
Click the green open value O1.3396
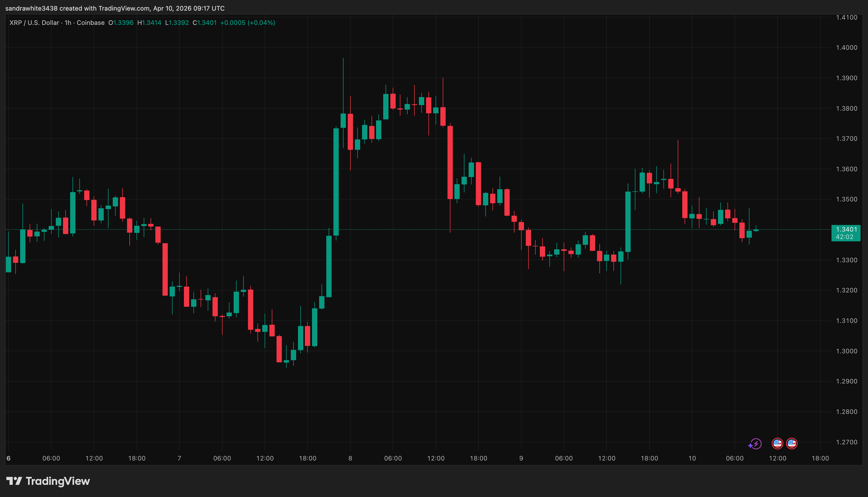pos(121,22)
